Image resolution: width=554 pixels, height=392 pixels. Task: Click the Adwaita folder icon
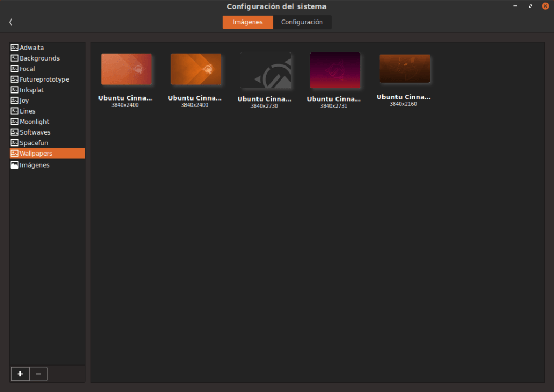point(15,48)
